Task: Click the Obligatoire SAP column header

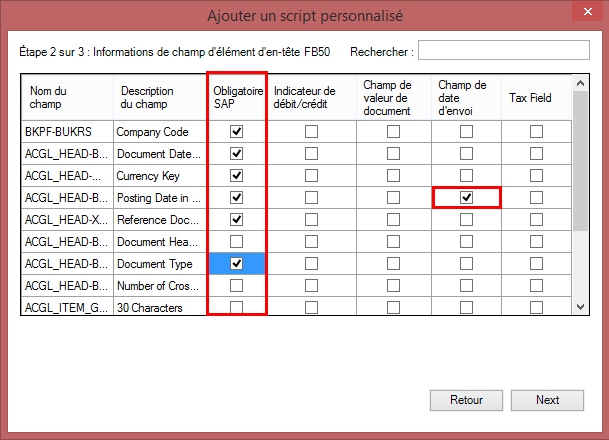Action: [x=237, y=97]
